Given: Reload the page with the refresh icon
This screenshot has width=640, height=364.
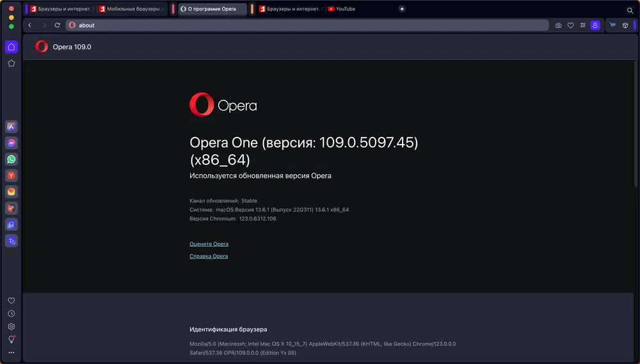Looking at the screenshot, I should click(58, 26).
